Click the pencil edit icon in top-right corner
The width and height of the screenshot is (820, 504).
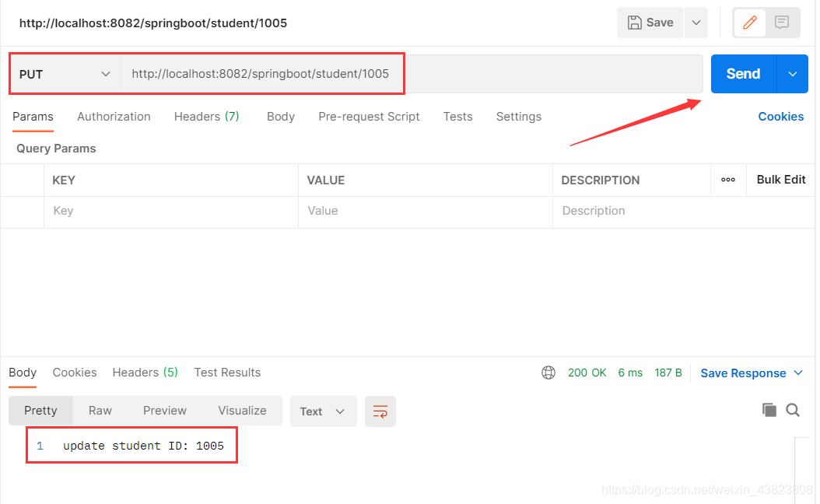tap(749, 23)
